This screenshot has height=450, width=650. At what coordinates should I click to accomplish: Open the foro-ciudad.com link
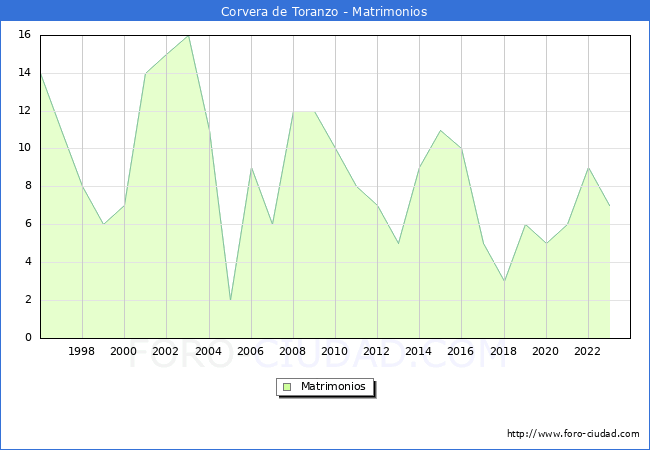pyautogui.click(x=573, y=434)
